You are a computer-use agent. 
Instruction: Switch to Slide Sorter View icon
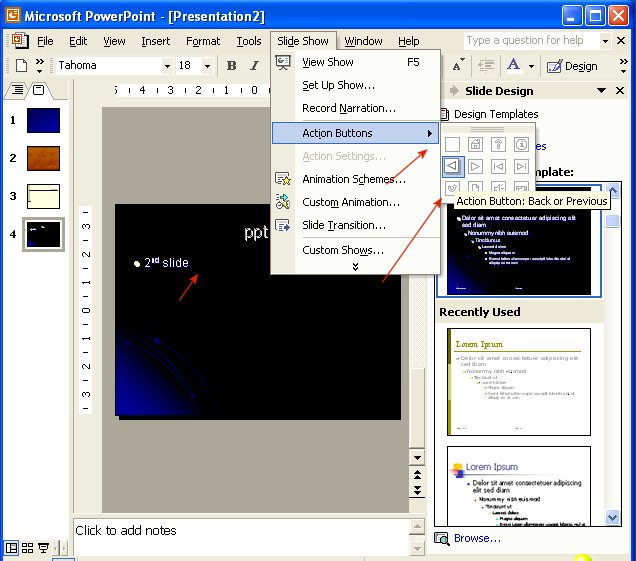tap(28, 548)
